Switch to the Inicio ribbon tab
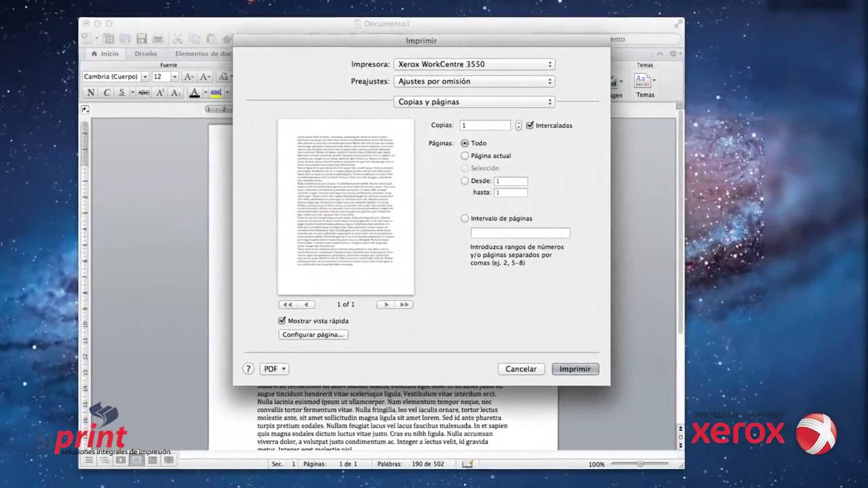 (x=104, y=54)
